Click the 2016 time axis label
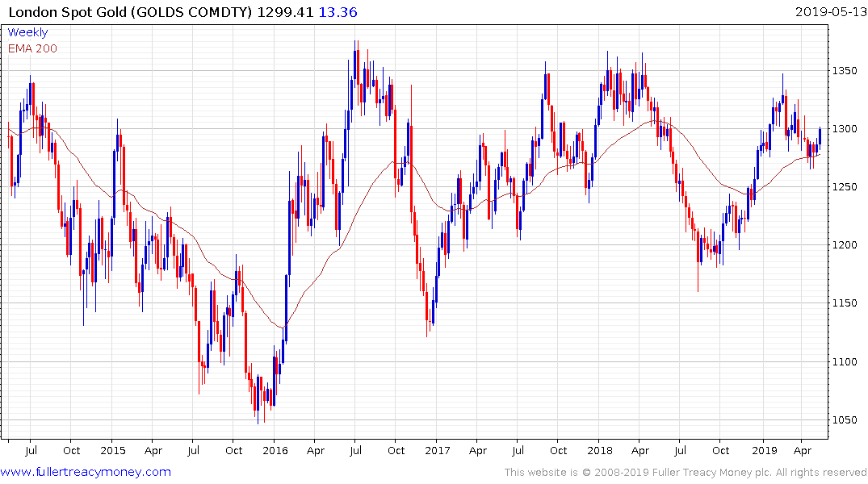 coord(275,450)
